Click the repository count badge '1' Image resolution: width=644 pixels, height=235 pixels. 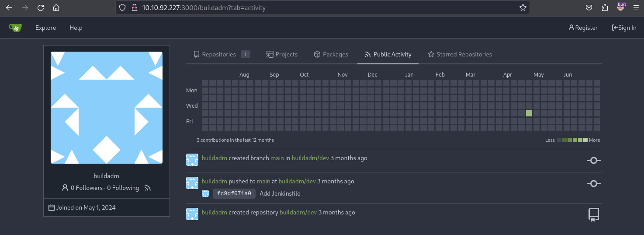(x=245, y=54)
